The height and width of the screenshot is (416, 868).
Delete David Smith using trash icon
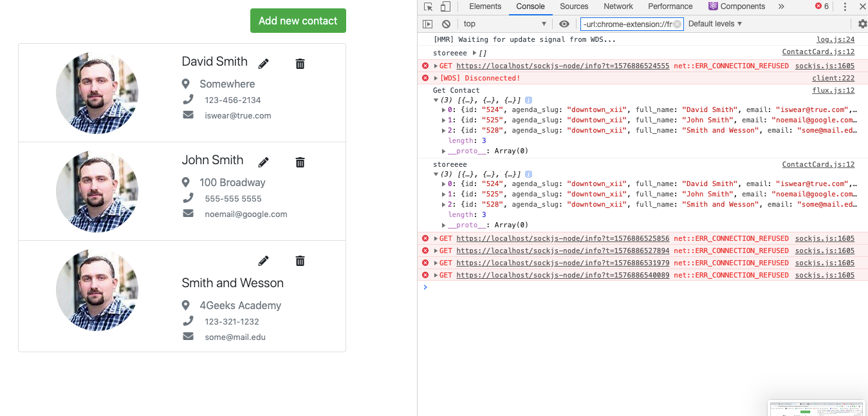[x=300, y=64]
